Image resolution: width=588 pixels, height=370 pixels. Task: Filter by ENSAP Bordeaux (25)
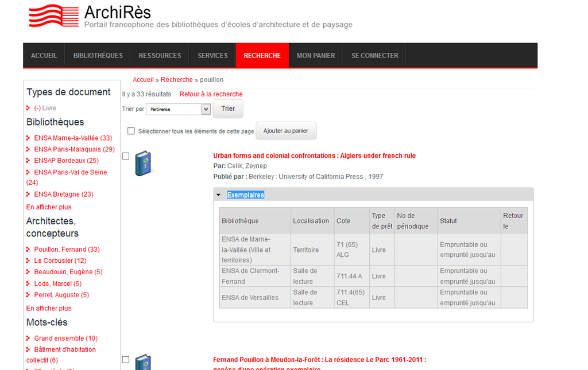[x=67, y=160]
